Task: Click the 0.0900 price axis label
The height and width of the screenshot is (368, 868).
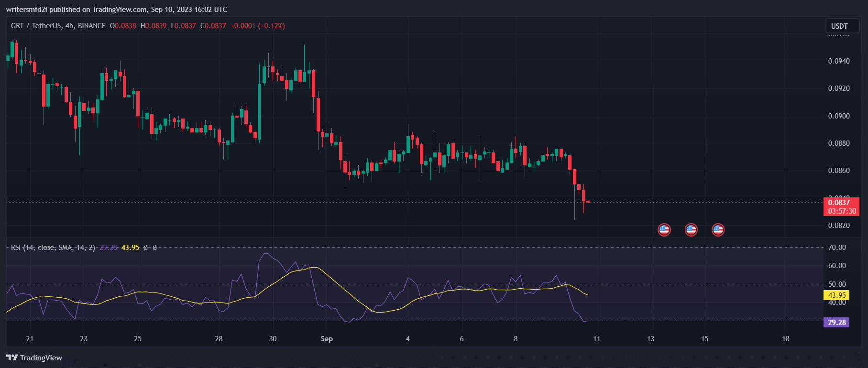Action: (x=839, y=116)
